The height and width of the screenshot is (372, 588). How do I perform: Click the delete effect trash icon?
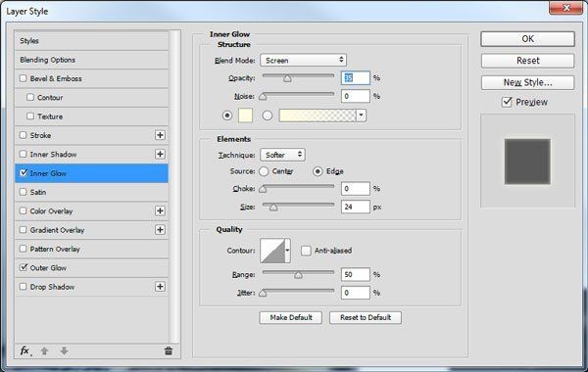click(169, 351)
